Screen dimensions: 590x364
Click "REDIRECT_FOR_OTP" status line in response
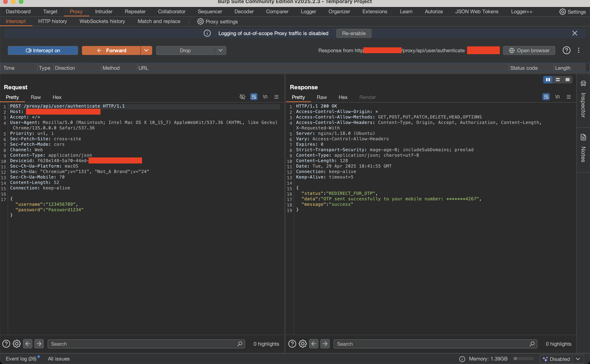339,193
